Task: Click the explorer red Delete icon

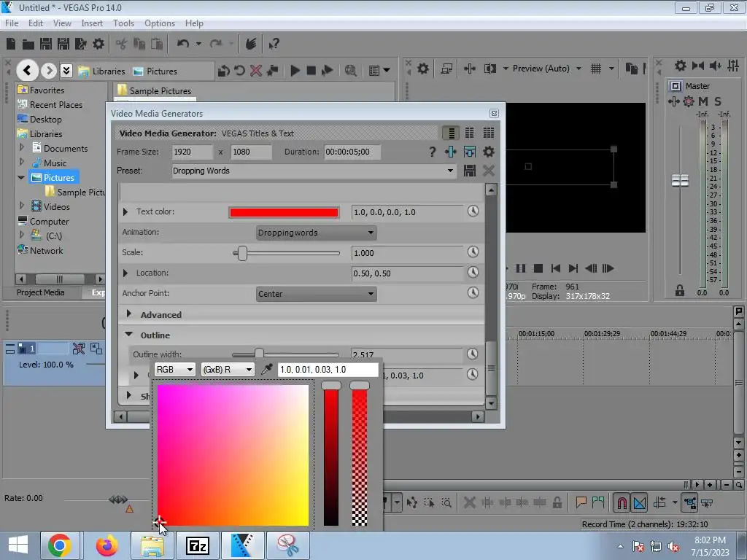Action: [256, 71]
